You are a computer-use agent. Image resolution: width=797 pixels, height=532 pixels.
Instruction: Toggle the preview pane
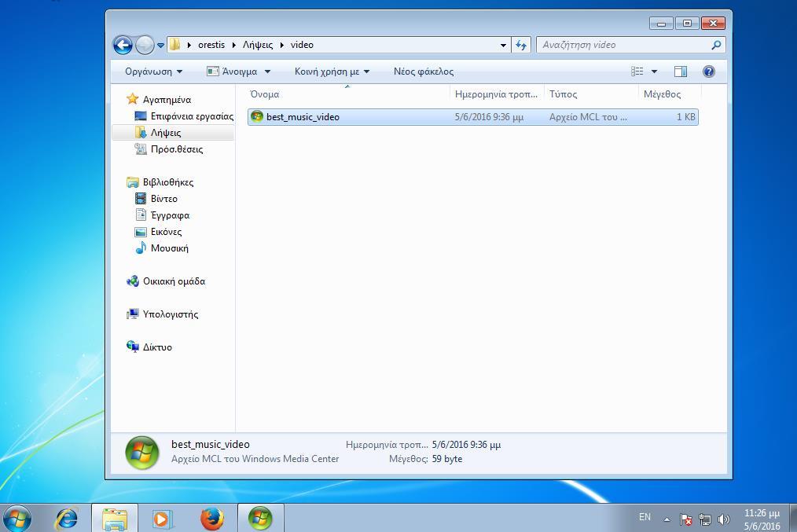681,72
